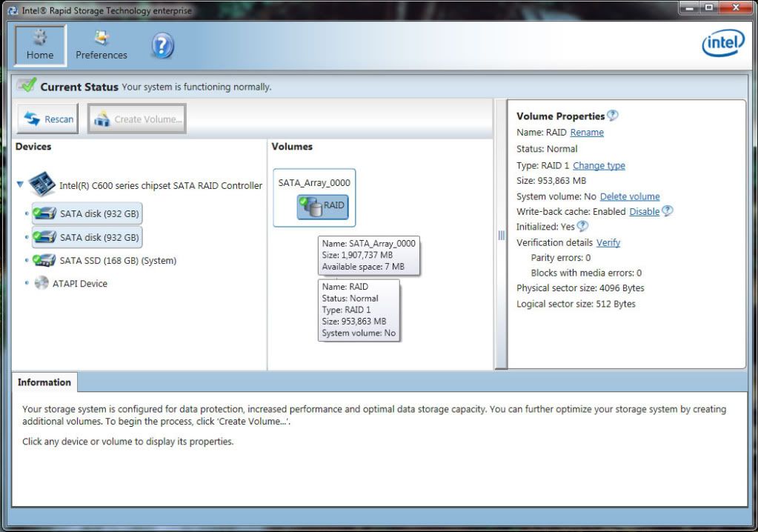Select the first SATA disk (932 GB)
Viewport: 758px width, 532px height.
(x=87, y=213)
